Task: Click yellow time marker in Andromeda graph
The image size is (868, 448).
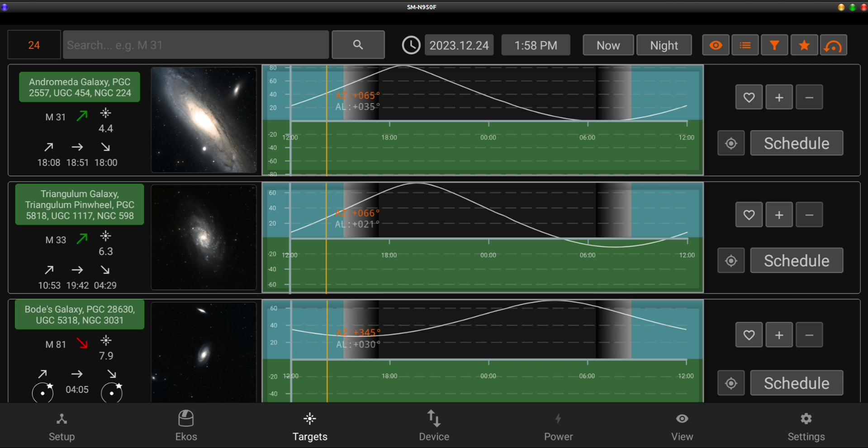Action: 327,120
